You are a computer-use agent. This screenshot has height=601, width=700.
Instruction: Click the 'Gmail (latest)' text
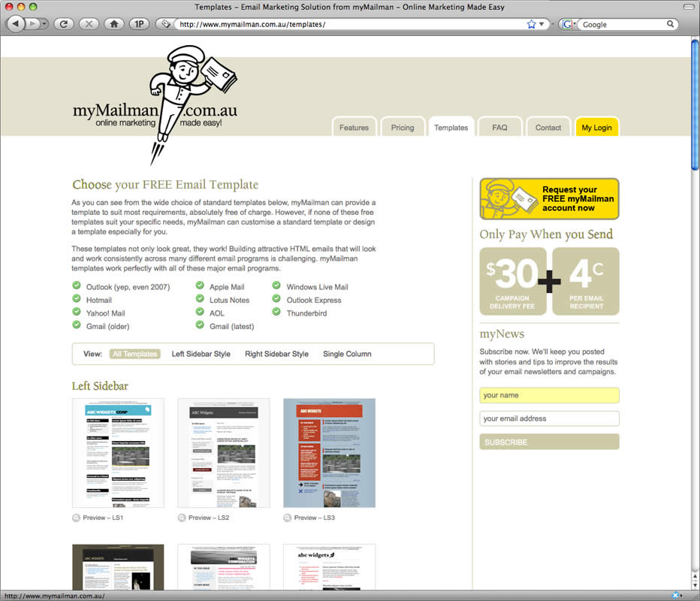231,326
